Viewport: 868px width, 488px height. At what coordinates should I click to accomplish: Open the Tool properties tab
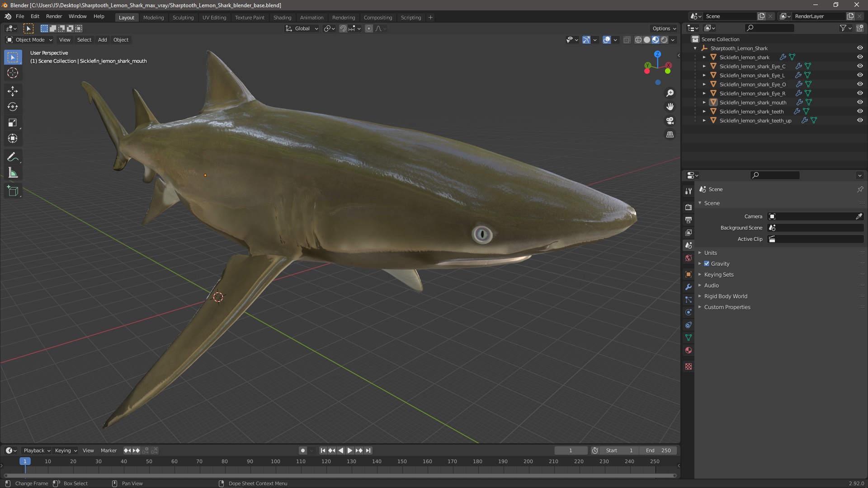(689, 191)
